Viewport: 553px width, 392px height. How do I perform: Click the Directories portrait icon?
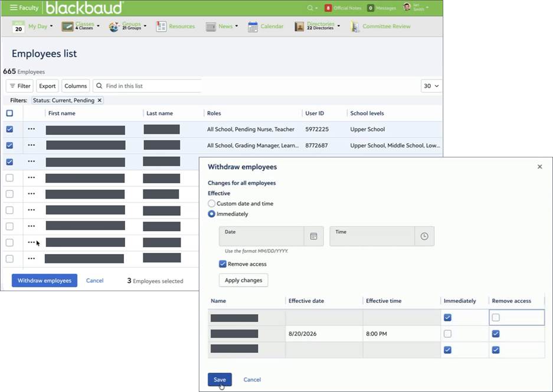coord(299,27)
